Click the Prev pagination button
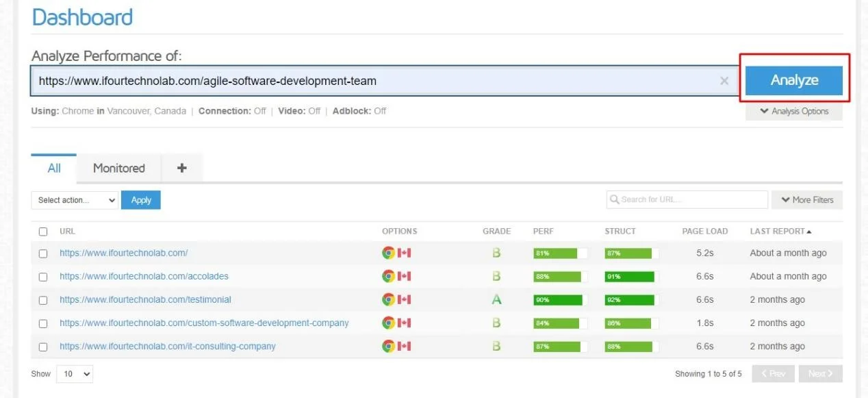The image size is (868, 398). tap(774, 373)
